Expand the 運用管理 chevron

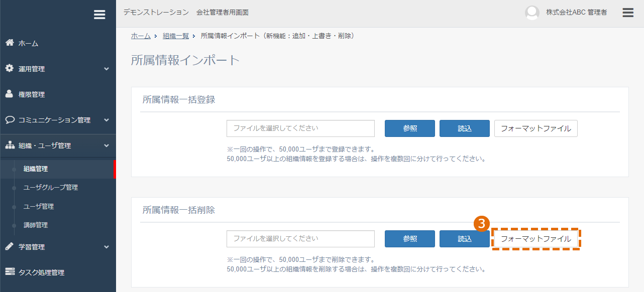pos(106,69)
